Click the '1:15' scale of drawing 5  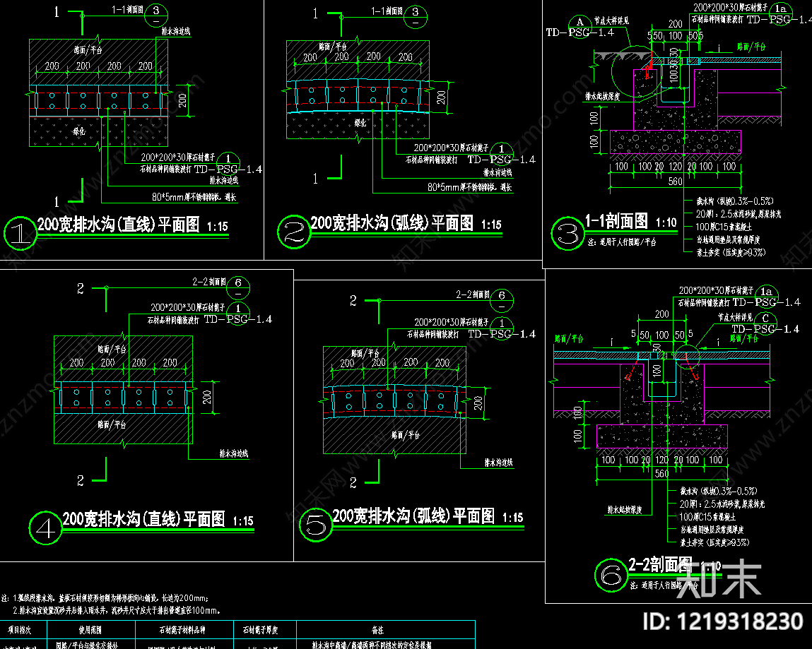512,518
